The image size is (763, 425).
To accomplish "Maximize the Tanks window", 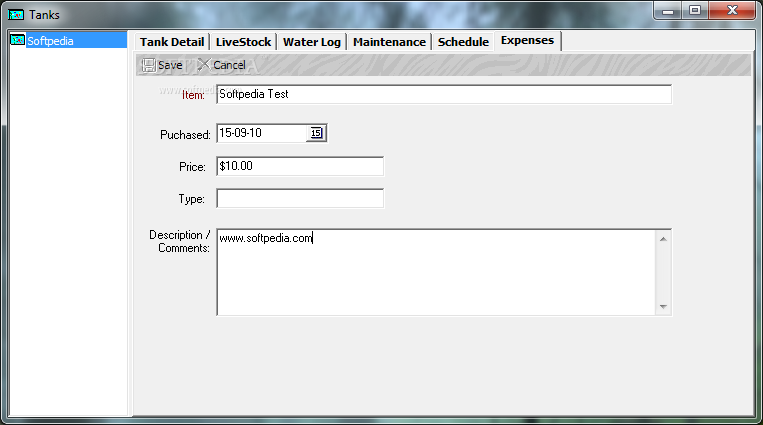I will coord(695,11).
